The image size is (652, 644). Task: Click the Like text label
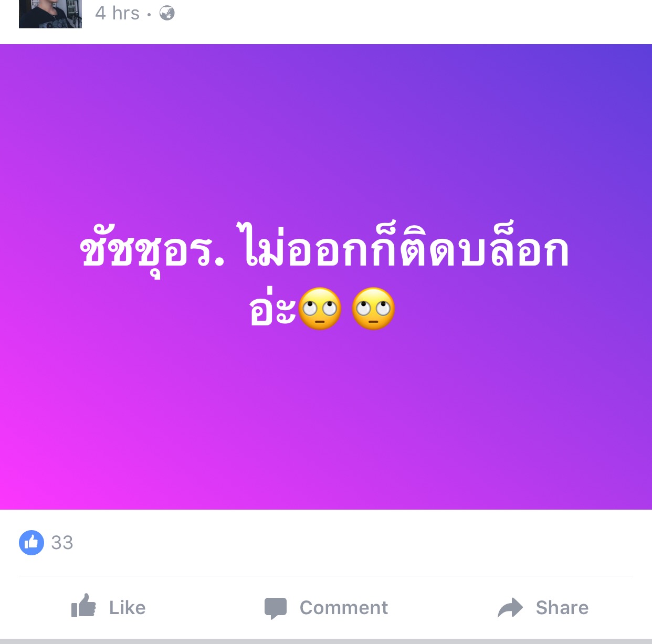[128, 607]
